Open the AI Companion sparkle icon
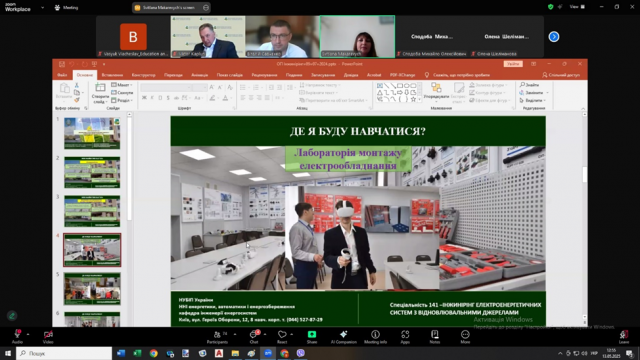This screenshot has width=640, height=360. (343, 335)
